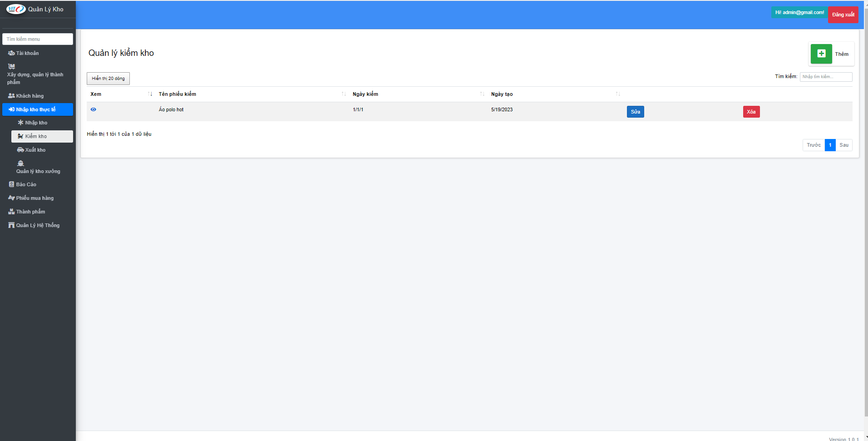Open the Hiển thị 20 dòng dropdown

tap(108, 79)
